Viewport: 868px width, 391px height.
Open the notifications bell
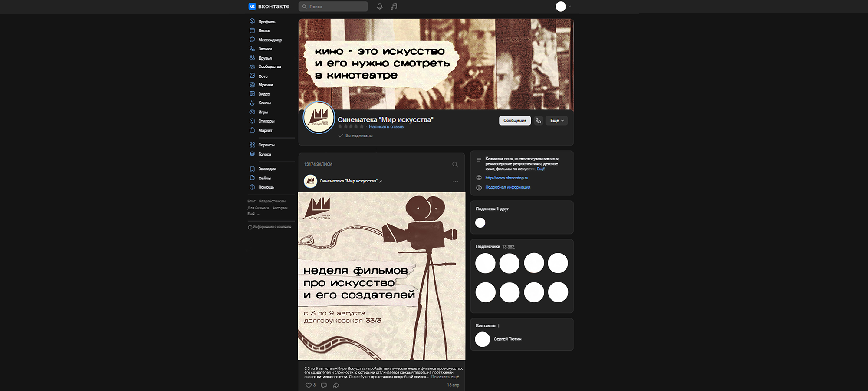[380, 7]
